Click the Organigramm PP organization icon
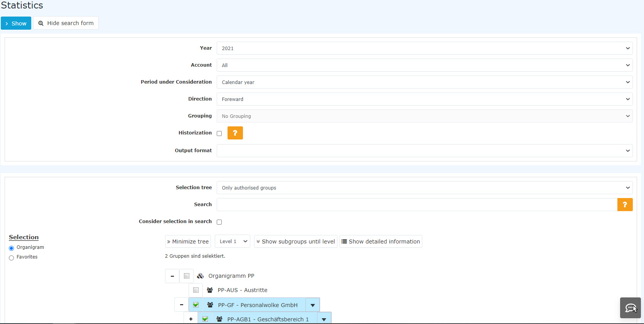 201,276
